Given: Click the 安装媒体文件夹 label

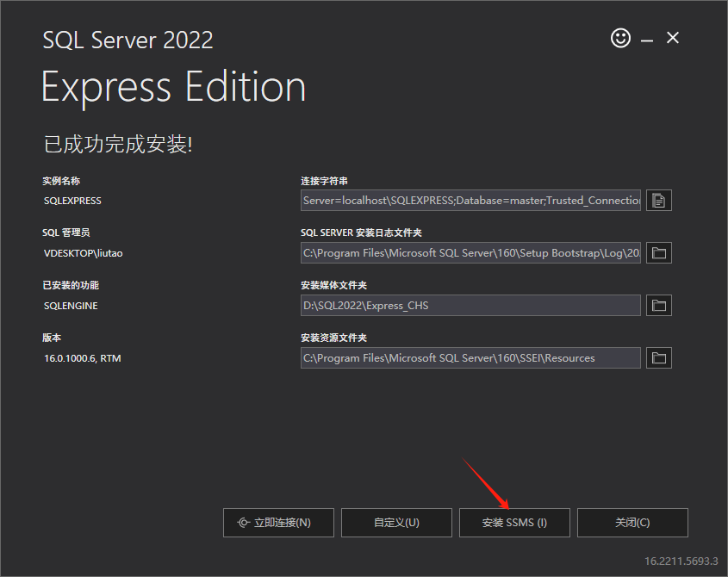Looking at the screenshot, I should tap(333, 285).
